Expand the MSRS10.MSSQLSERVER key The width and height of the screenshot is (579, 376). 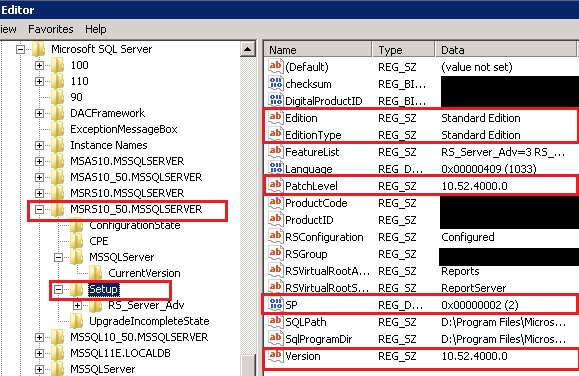point(39,193)
